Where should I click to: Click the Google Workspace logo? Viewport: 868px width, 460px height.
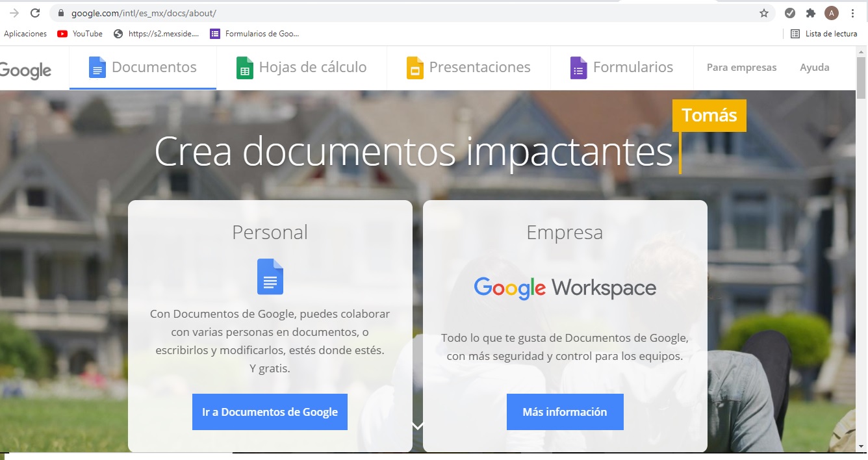coord(565,288)
